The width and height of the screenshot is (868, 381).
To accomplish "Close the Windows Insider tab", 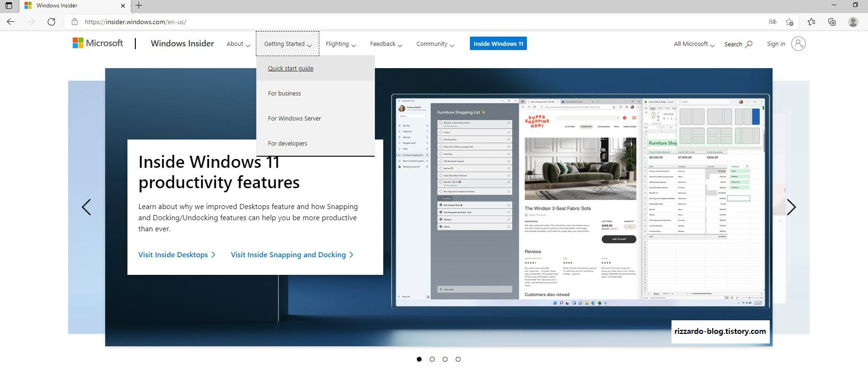I will pyautogui.click(x=123, y=6).
